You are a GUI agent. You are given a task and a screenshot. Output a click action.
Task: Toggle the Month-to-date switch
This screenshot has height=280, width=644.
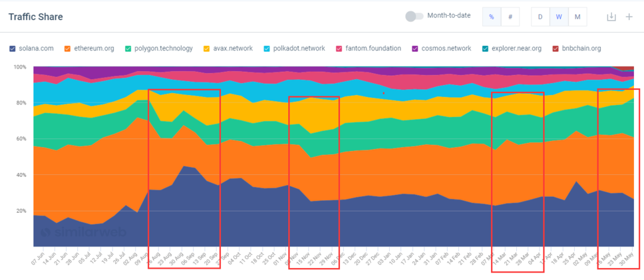(414, 16)
